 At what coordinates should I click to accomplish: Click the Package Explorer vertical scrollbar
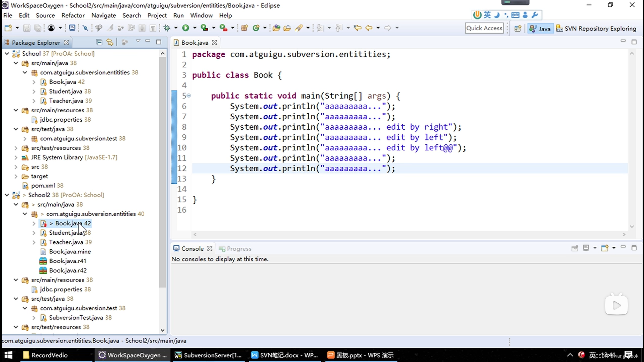tap(163, 173)
